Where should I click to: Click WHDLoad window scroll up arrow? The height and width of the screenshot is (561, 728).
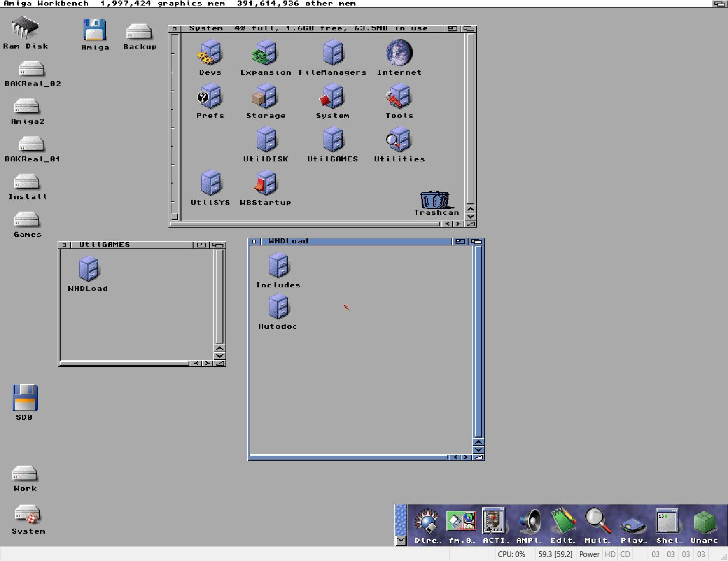click(478, 442)
